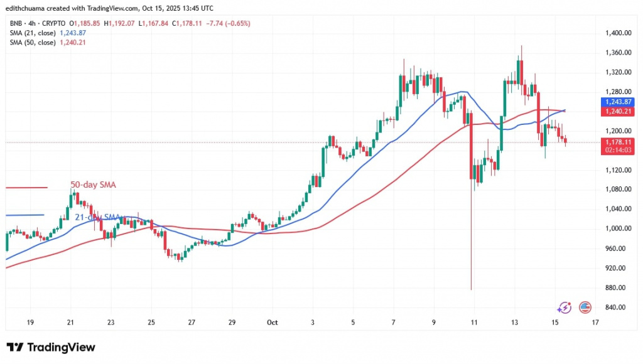Click the 840.00 price scale level
Viewport: 643px width, 364px height.
(x=617, y=308)
